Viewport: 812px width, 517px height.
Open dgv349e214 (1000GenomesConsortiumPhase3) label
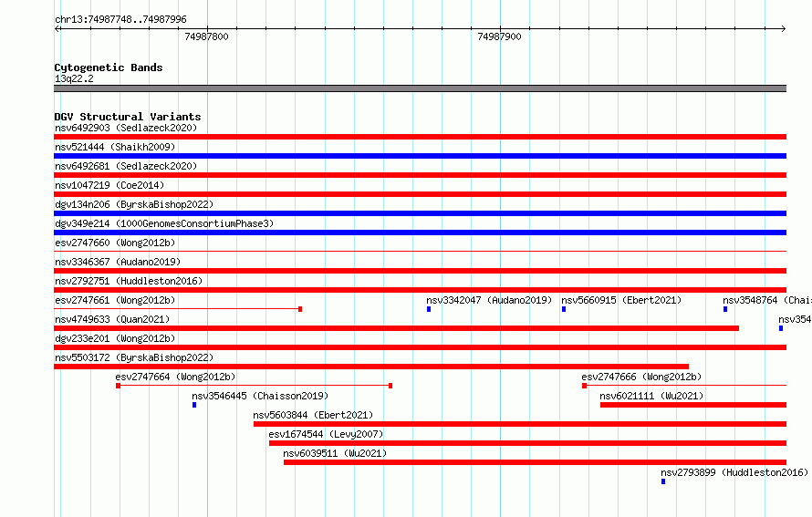pos(164,223)
